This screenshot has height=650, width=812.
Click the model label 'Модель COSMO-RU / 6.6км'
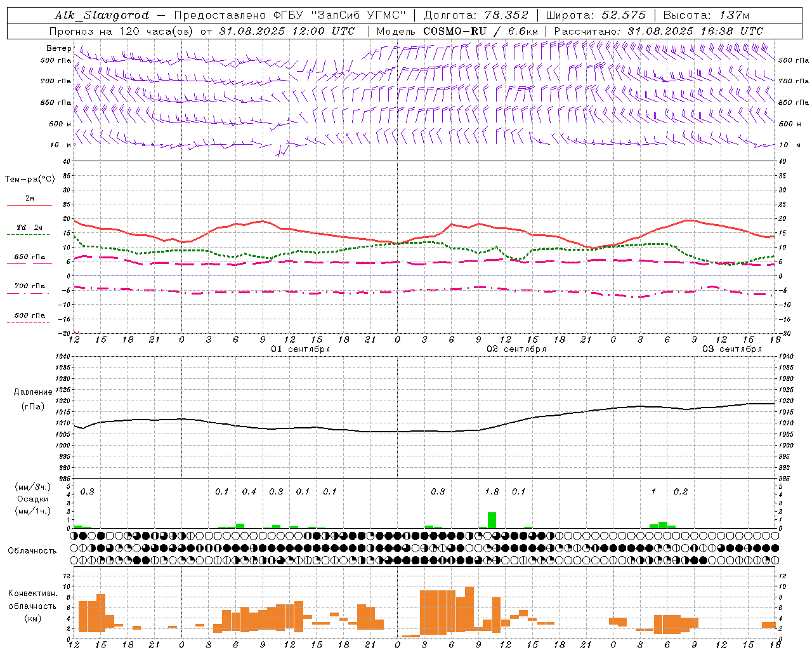[x=457, y=31]
